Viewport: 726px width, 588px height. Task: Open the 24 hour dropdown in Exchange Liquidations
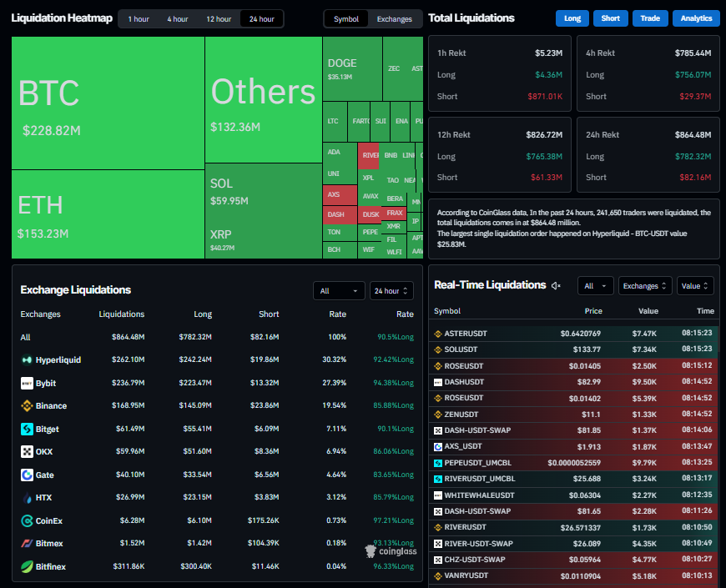tap(391, 290)
